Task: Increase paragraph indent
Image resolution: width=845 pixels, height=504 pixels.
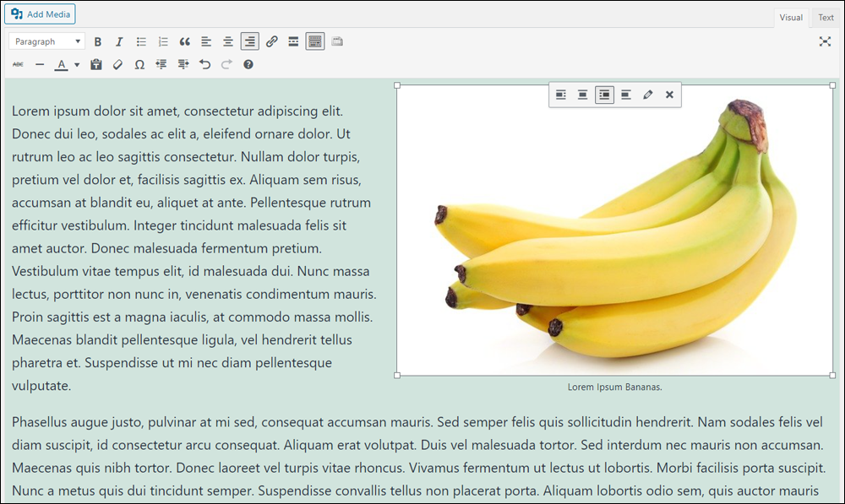Action: coord(183,65)
